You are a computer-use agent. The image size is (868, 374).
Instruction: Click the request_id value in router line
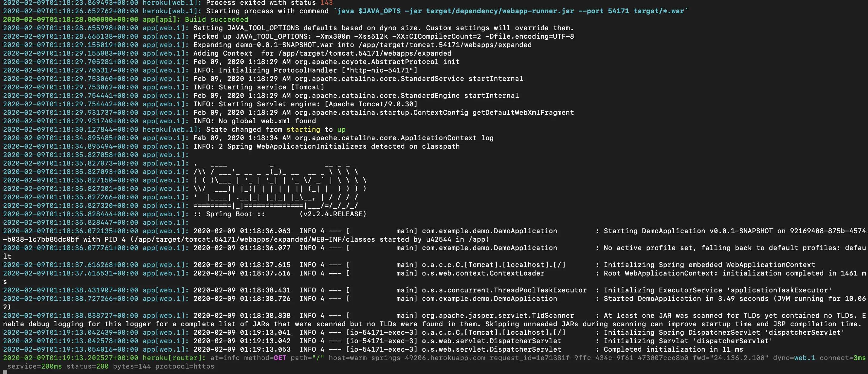pyautogui.click(x=612, y=358)
